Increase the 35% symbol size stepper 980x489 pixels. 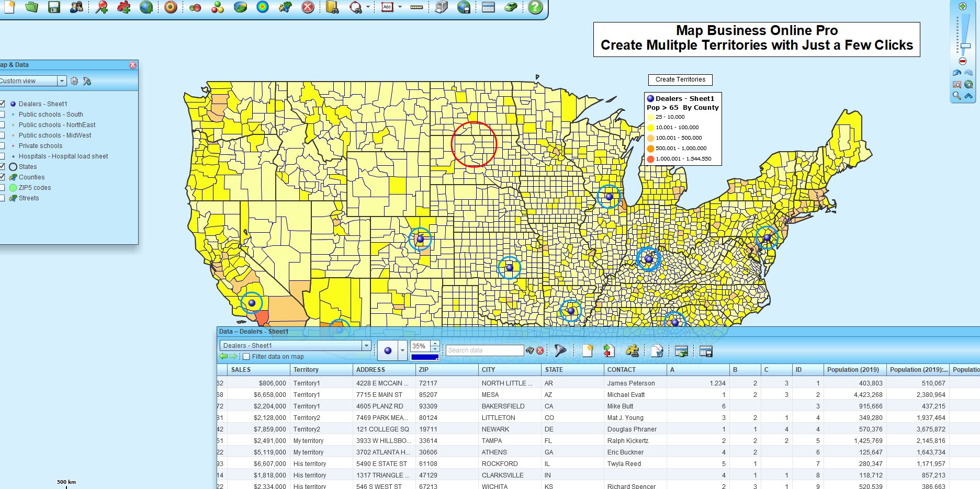[435, 344]
